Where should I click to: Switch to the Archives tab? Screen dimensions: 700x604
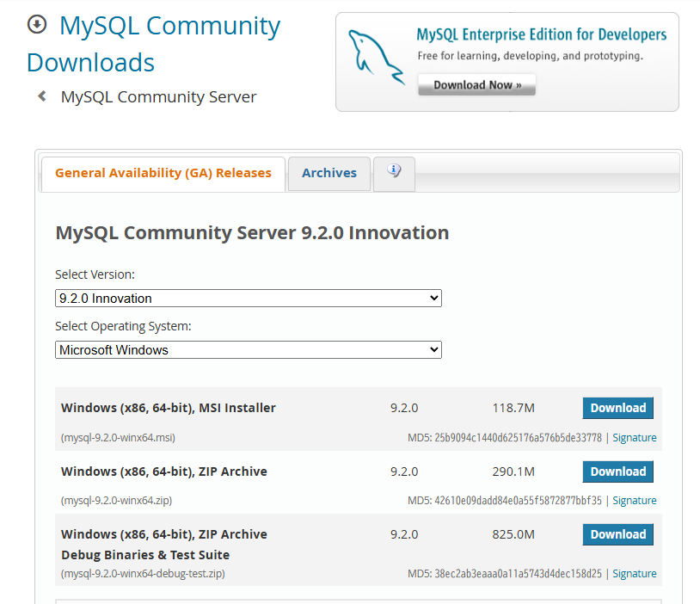tap(329, 172)
